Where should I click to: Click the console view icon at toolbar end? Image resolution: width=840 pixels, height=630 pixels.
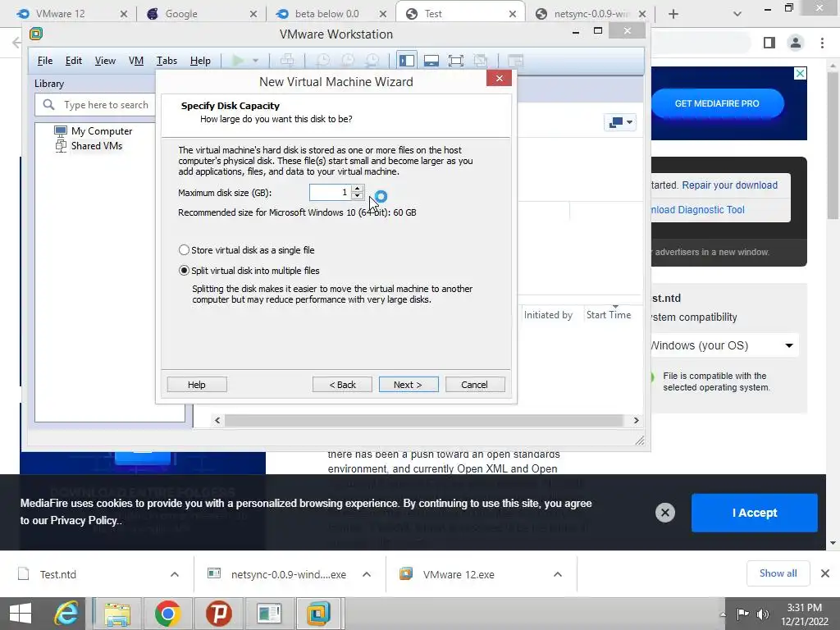515,61
